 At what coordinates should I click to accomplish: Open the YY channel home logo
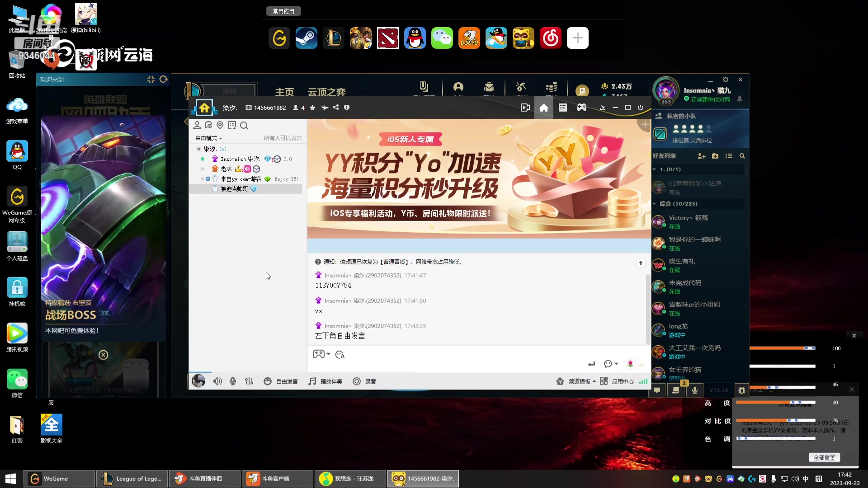coord(204,108)
